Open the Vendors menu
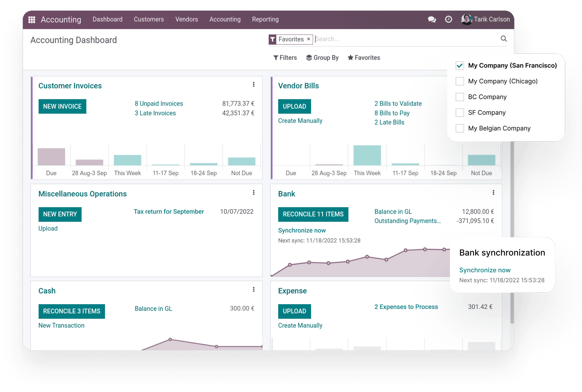The image size is (582, 392). (x=186, y=20)
